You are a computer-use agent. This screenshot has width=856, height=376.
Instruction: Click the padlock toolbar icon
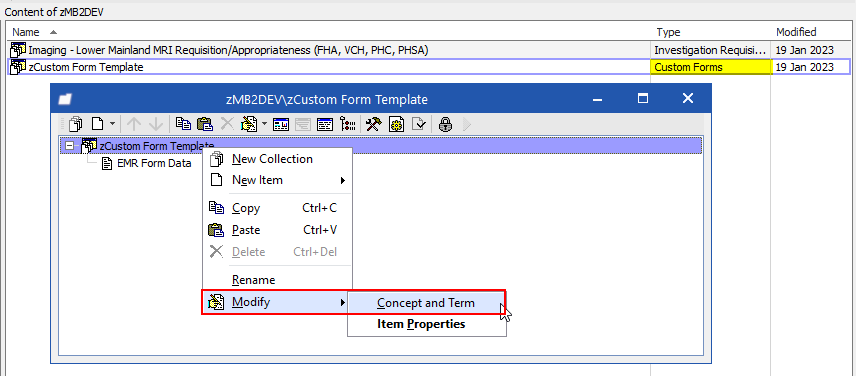pyautogui.click(x=446, y=124)
